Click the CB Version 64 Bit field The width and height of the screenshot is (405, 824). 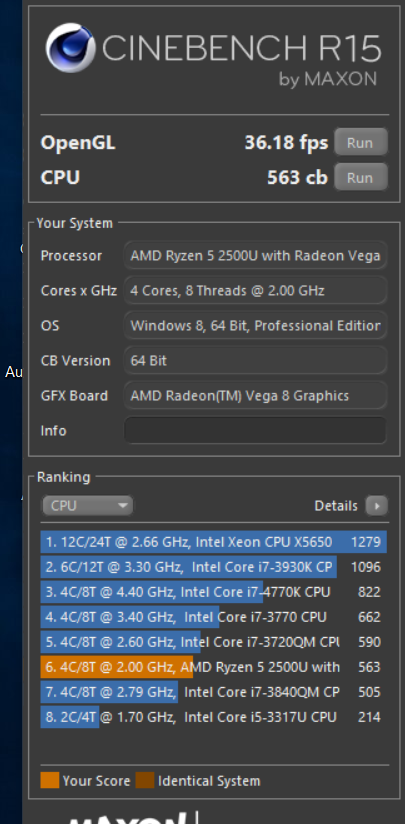pyautogui.click(x=255, y=360)
